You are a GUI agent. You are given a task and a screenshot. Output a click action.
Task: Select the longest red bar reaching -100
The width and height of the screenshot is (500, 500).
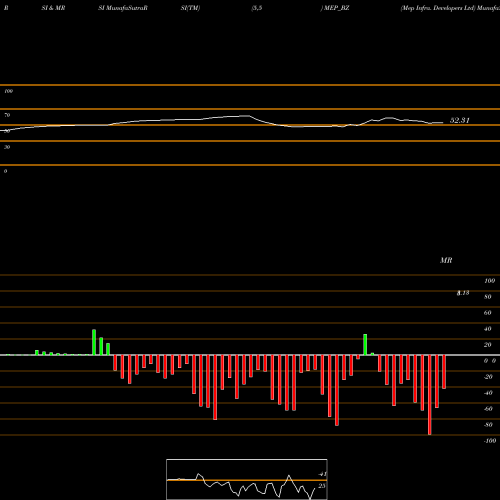point(429,395)
